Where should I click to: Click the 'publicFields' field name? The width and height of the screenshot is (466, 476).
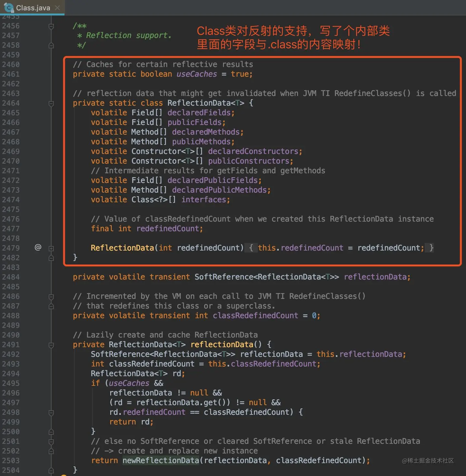[x=194, y=122]
